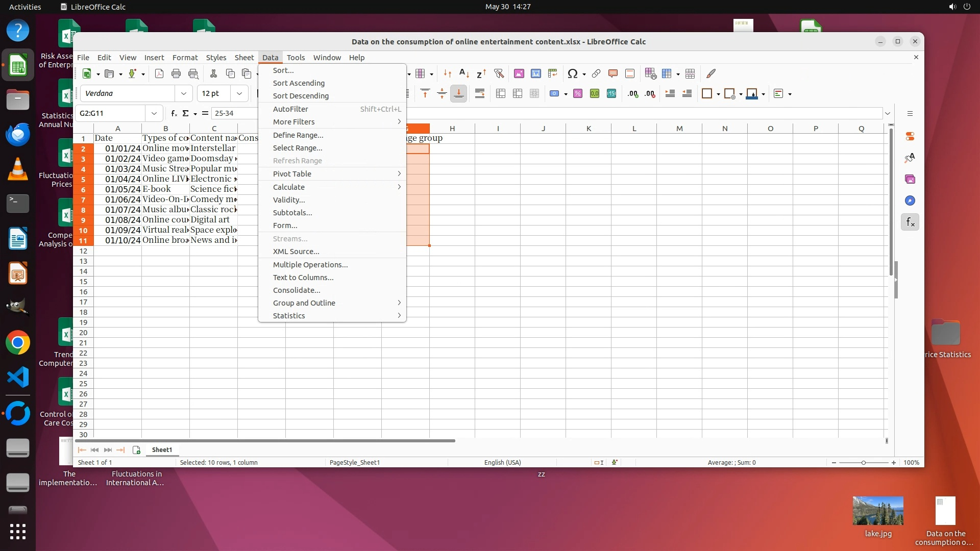Viewport: 980px width, 551px height.
Task: Click the Insert Hyperlink chain icon
Action: (x=596, y=74)
